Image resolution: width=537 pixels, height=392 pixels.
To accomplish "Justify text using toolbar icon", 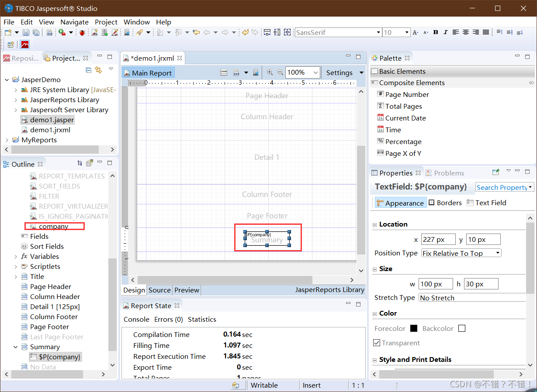I will pyautogui.click(x=486, y=32).
